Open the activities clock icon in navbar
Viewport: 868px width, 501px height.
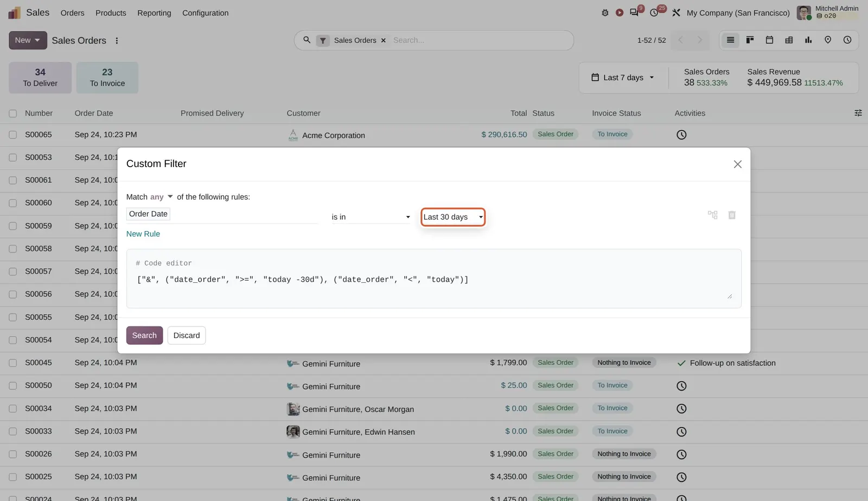pyautogui.click(x=654, y=12)
